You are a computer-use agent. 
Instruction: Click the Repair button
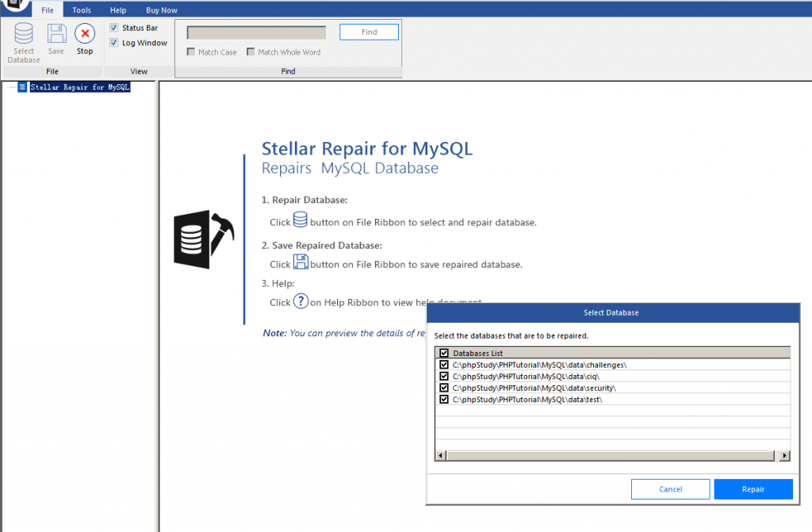[x=753, y=488]
